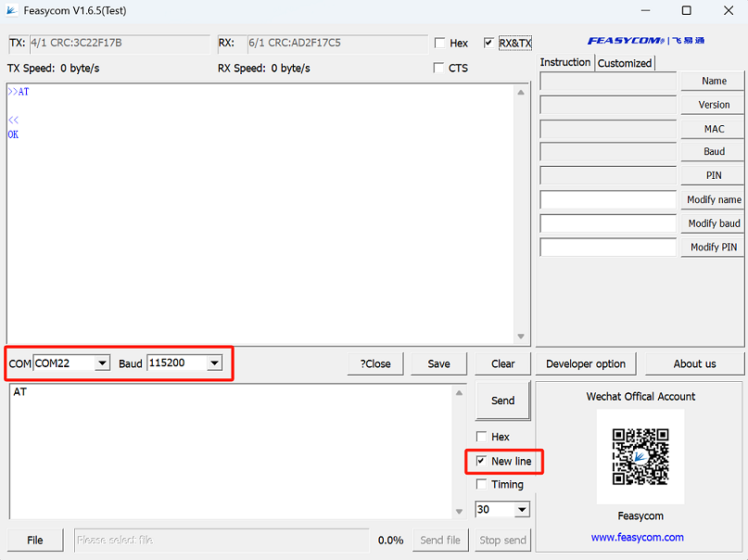
Task: Enable Timing send mode
Action: pyautogui.click(x=481, y=484)
